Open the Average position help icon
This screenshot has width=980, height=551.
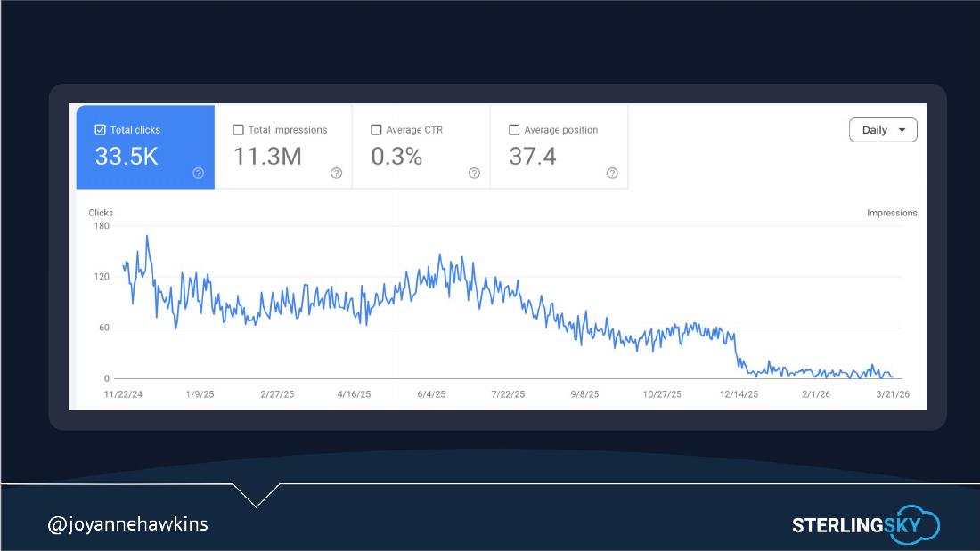click(x=613, y=173)
